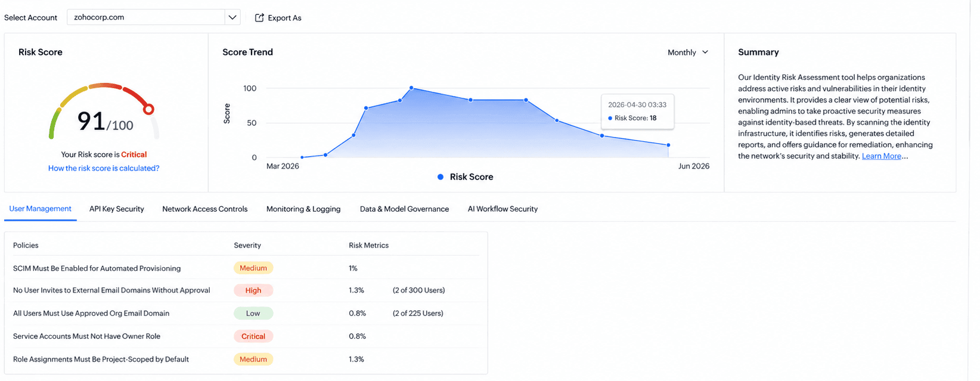
Task: Click the Summary heading
Action: pos(758,52)
